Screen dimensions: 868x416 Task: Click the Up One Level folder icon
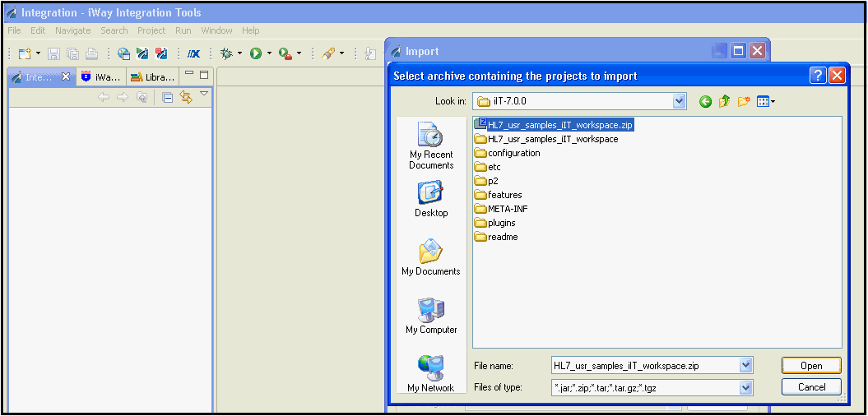724,101
